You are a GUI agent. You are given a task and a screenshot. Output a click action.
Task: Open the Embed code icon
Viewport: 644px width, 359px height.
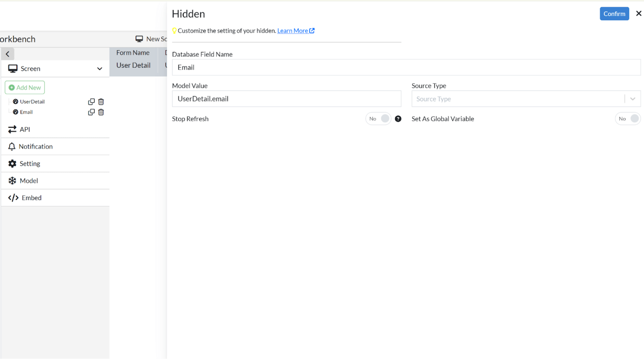13,198
